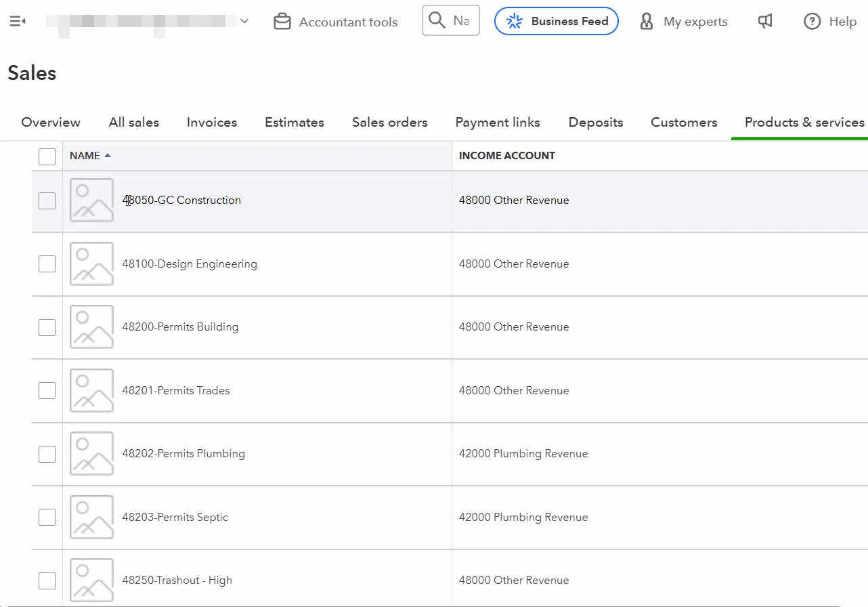Open Accountant tools briefcase icon

[x=282, y=22]
